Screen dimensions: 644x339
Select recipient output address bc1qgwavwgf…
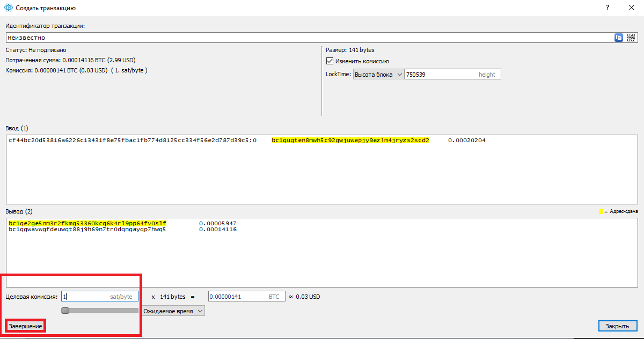click(87, 230)
